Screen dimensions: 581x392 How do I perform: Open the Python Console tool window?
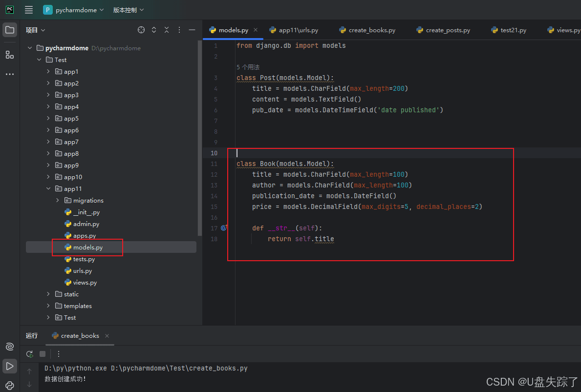(x=10, y=385)
